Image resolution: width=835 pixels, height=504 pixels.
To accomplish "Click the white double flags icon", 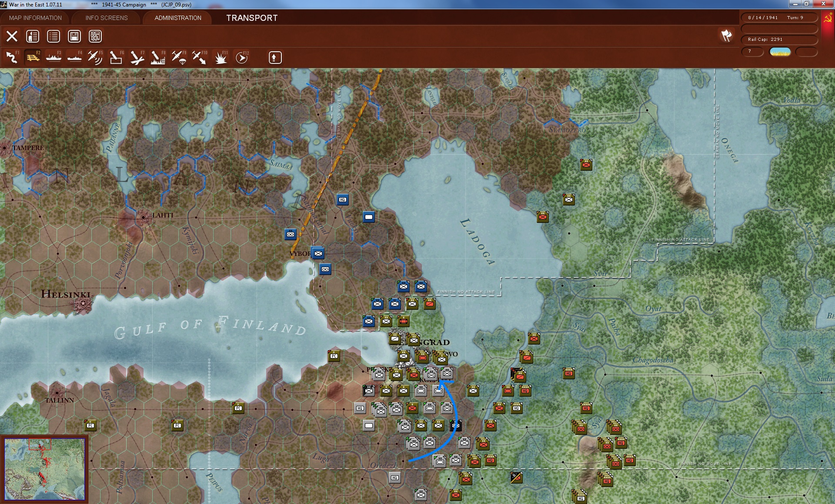I will pos(726,36).
